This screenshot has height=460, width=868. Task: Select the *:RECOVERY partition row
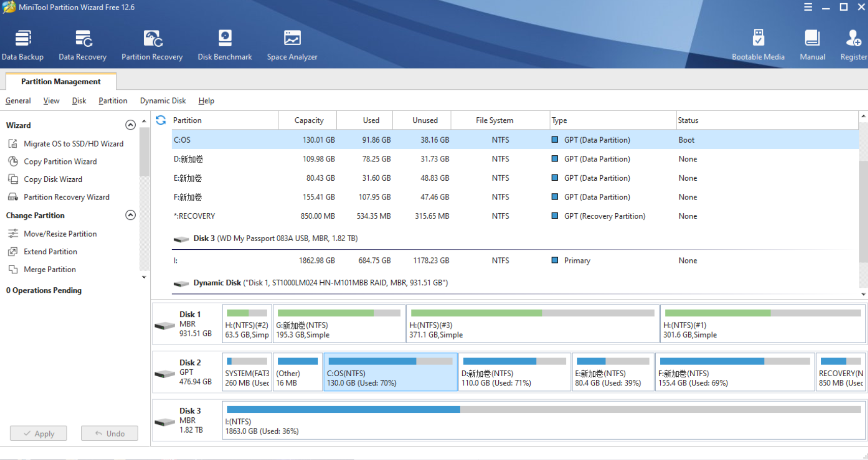point(515,216)
